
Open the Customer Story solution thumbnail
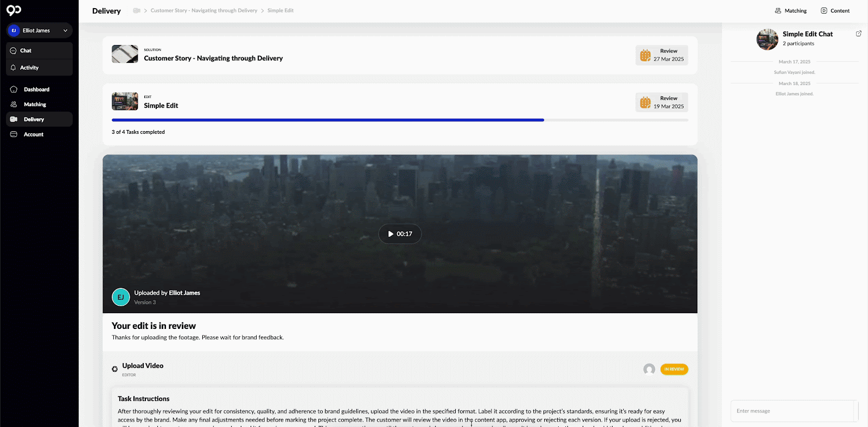tap(125, 54)
